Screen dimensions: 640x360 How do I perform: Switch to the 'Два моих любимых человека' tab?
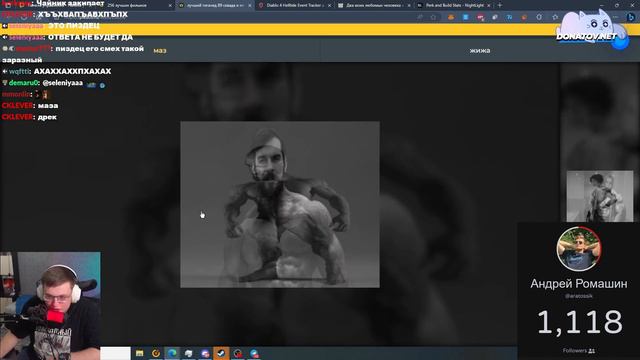click(373, 5)
